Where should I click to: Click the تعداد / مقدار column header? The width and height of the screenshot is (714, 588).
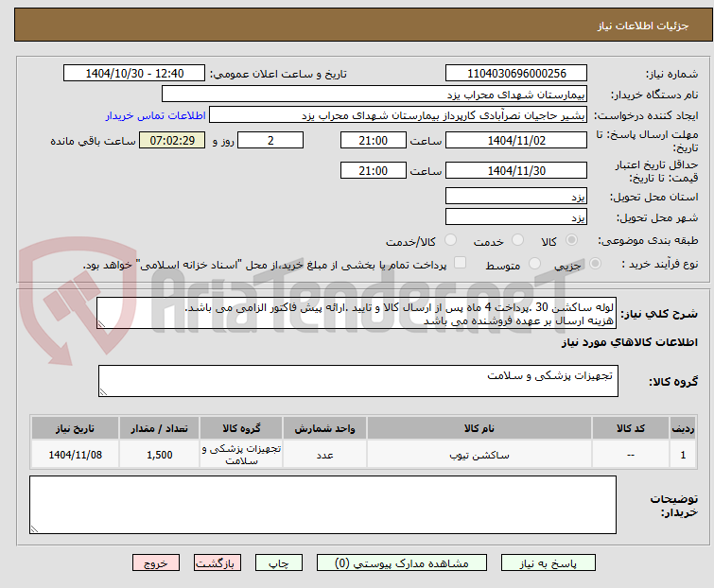pyautogui.click(x=160, y=428)
